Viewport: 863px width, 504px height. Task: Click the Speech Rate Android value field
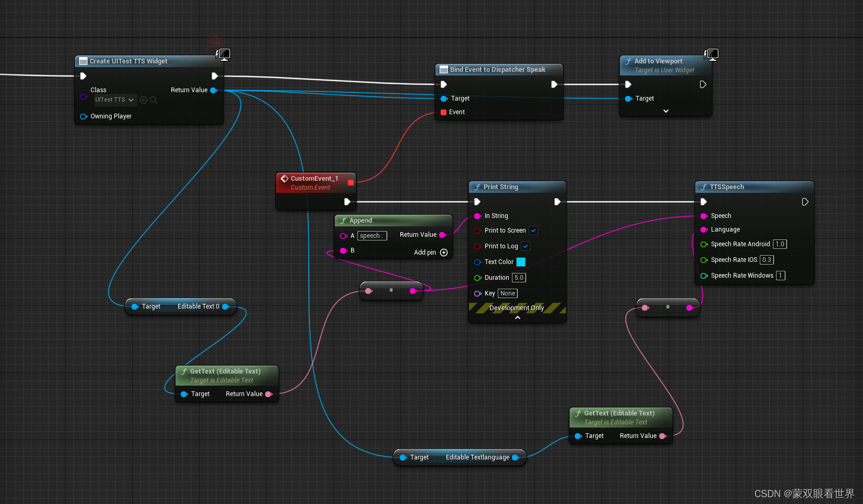780,244
